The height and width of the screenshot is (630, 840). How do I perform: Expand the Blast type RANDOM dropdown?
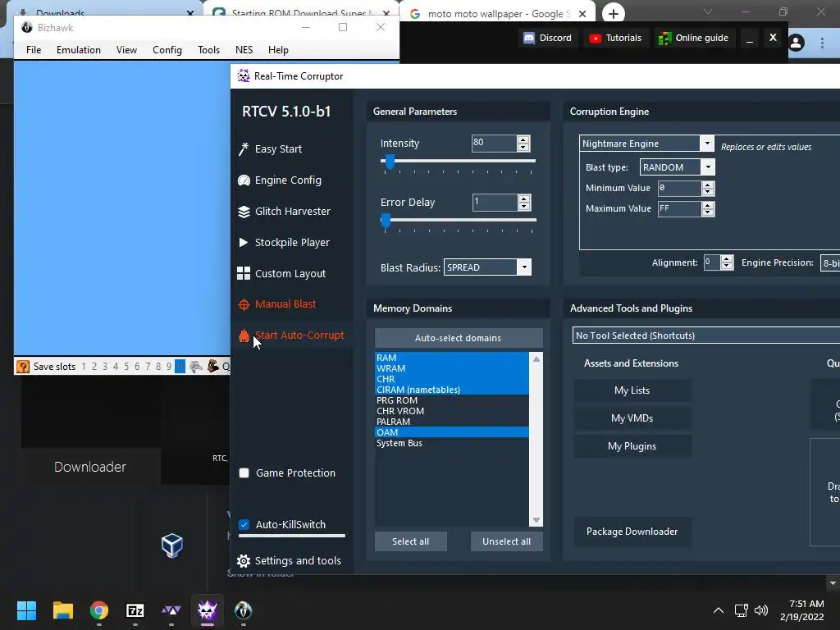(708, 167)
